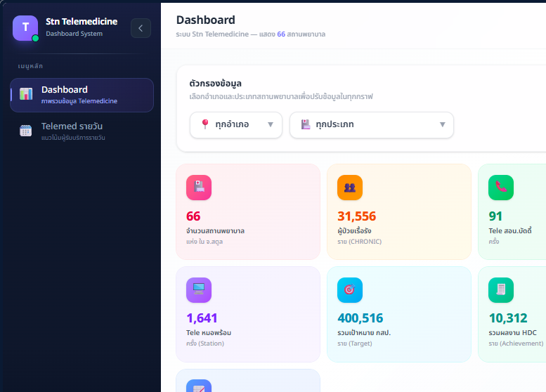Click the Dashboard System subtitle

click(74, 34)
